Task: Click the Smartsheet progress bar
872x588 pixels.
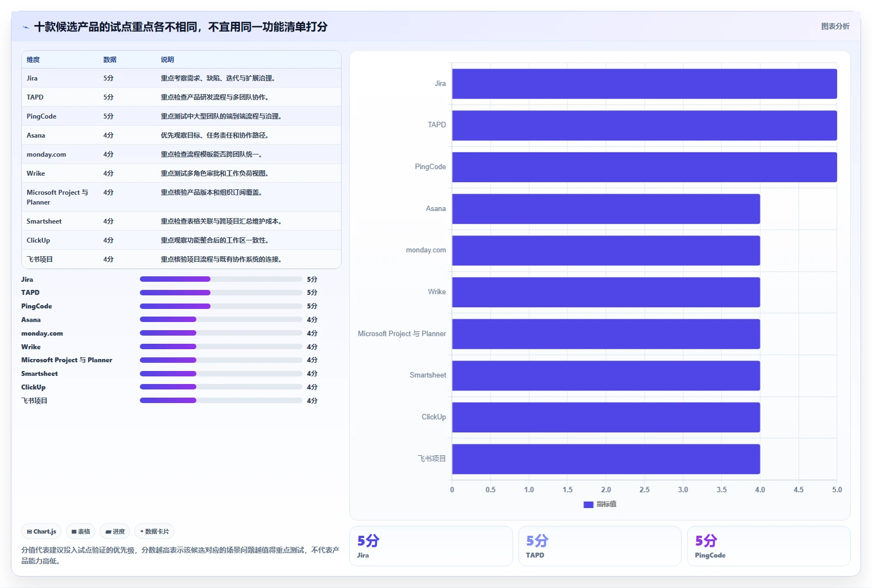Action: (221, 374)
